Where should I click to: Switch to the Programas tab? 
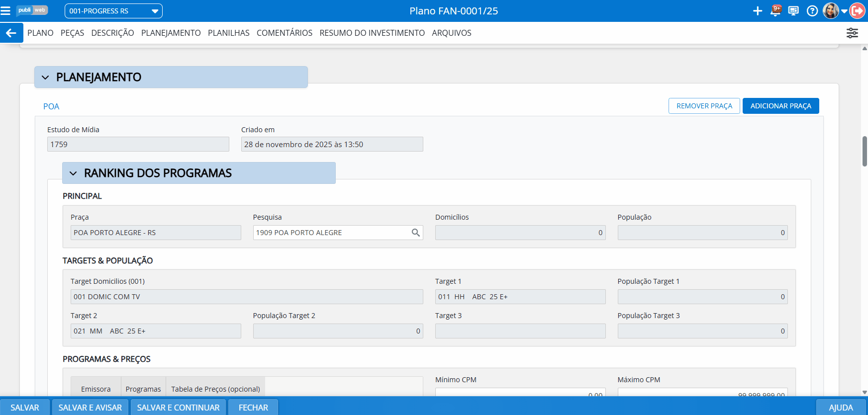[143, 389]
